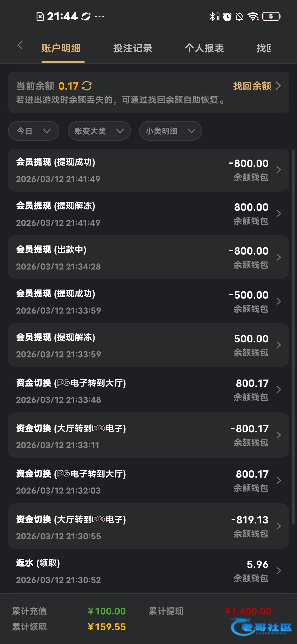Refresh the current balance amount
The height and width of the screenshot is (644, 297).
[x=87, y=86]
